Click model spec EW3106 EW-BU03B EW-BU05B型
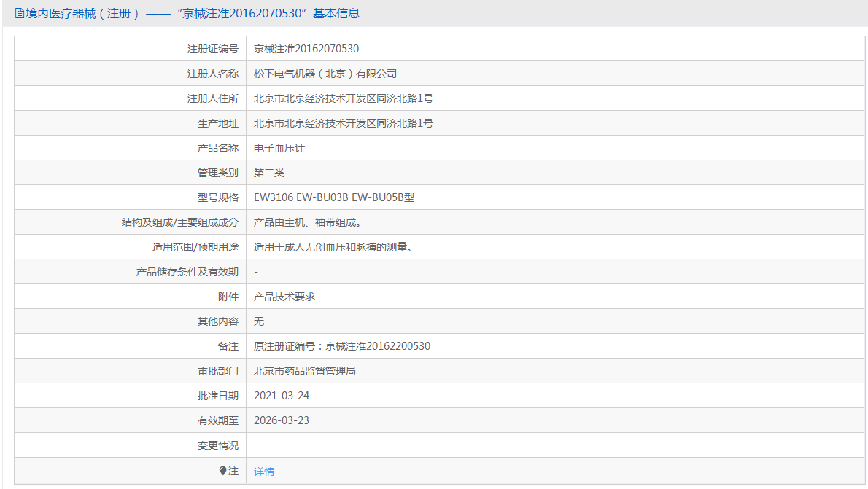The image size is (868, 489). tap(334, 197)
